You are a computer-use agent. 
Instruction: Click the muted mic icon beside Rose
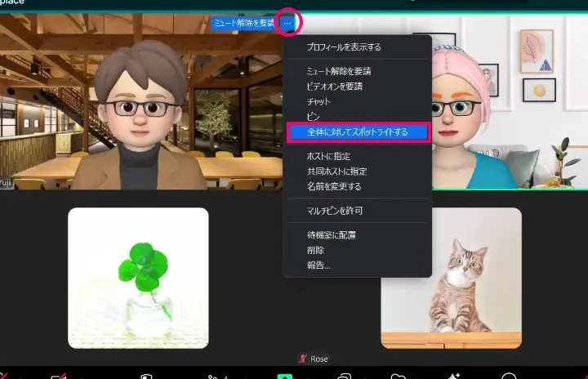point(303,359)
